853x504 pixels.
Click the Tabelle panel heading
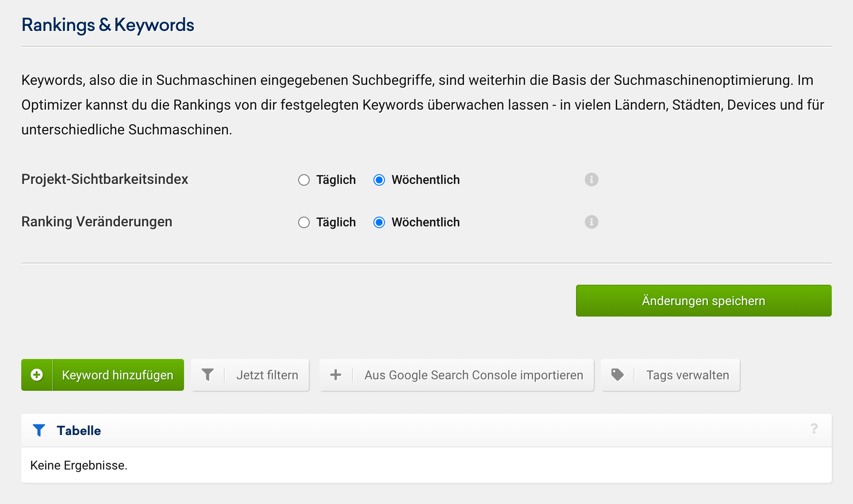point(79,431)
